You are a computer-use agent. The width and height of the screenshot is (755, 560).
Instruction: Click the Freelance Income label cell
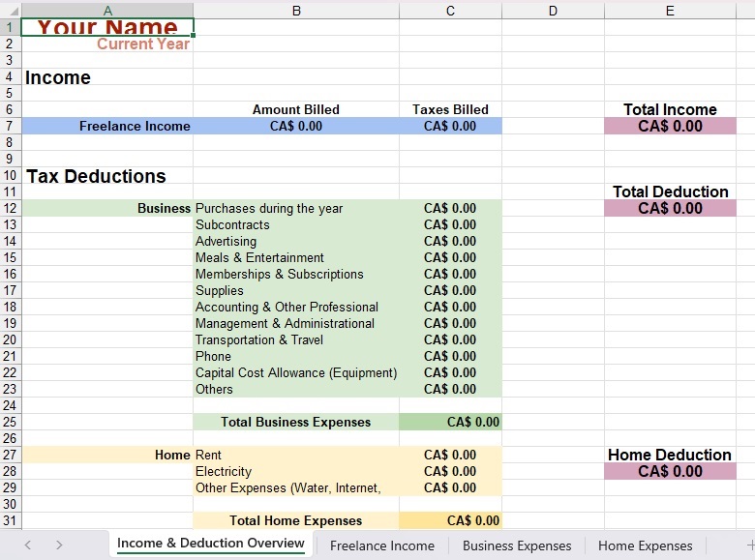pyautogui.click(x=107, y=126)
